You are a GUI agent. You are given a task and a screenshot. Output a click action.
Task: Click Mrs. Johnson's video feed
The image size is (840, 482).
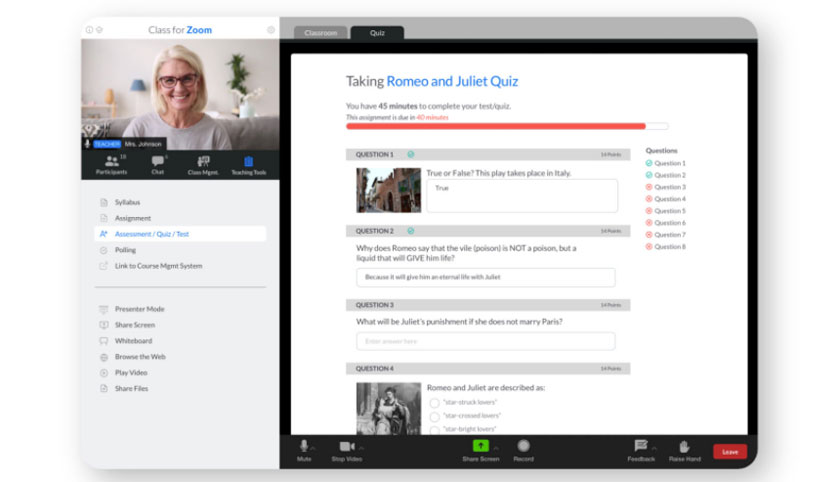coord(180,94)
